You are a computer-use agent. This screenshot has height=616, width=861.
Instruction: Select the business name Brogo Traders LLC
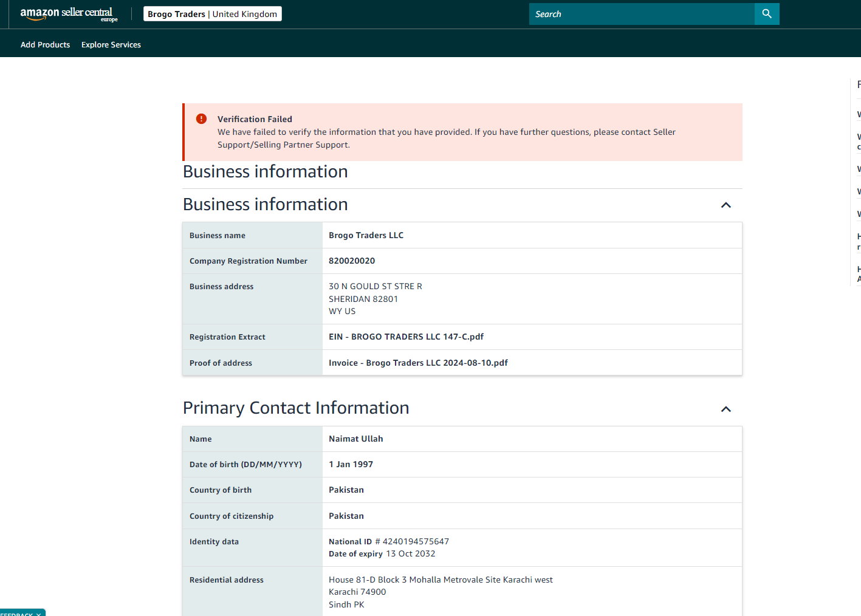point(366,235)
